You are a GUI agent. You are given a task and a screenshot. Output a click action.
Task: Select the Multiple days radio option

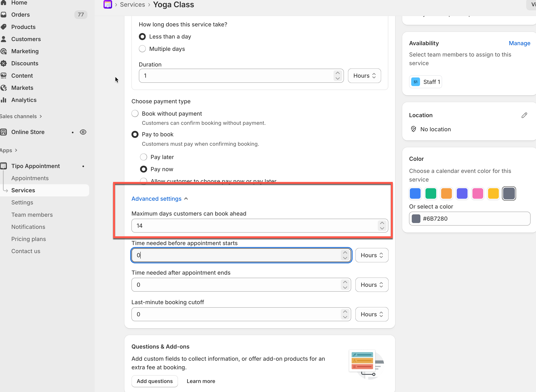click(x=142, y=49)
